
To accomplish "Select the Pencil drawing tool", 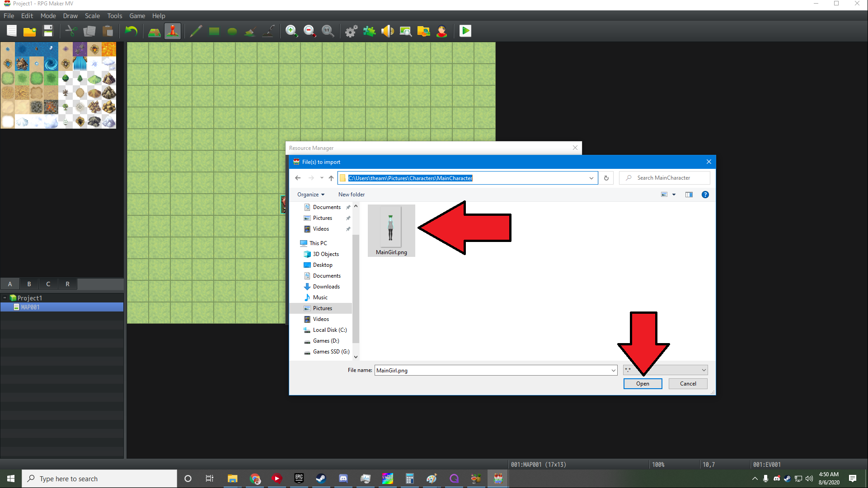I will [x=196, y=31].
